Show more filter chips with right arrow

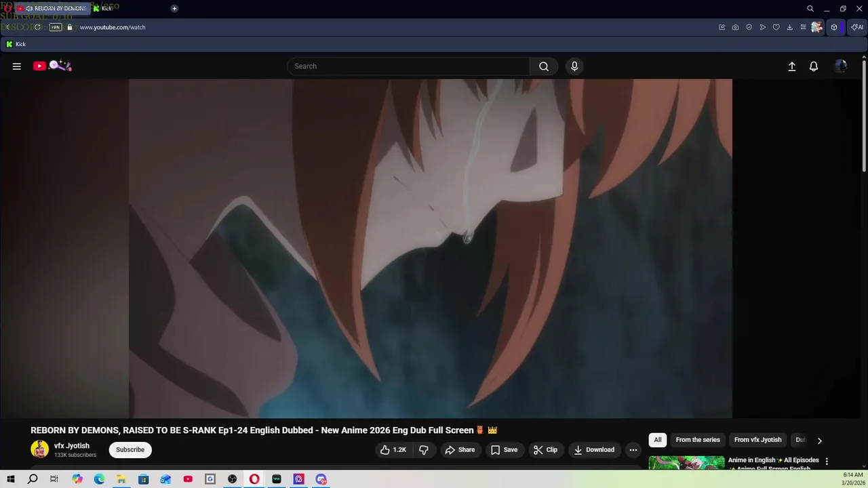(819, 441)
